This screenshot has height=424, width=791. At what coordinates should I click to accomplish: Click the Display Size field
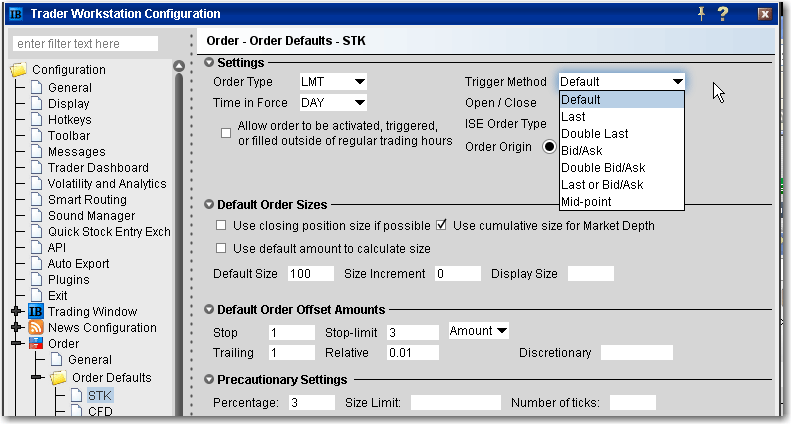point(591,274)
